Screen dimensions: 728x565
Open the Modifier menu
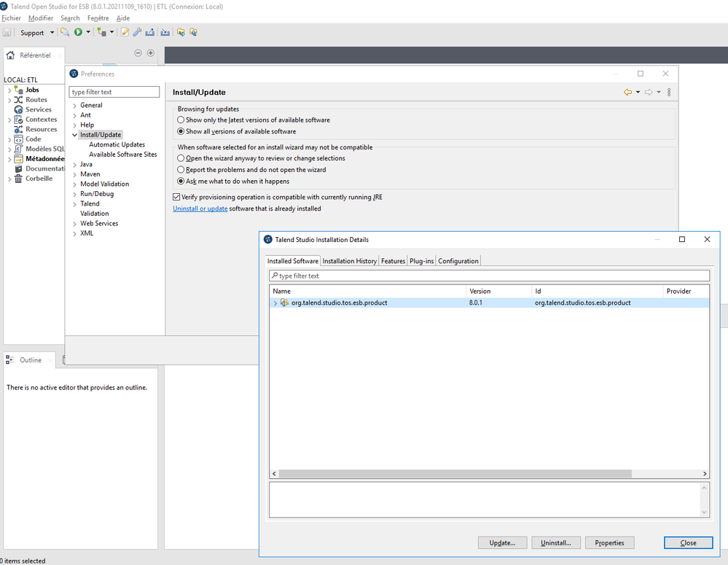pyautogui.click(x=41, y=18)
